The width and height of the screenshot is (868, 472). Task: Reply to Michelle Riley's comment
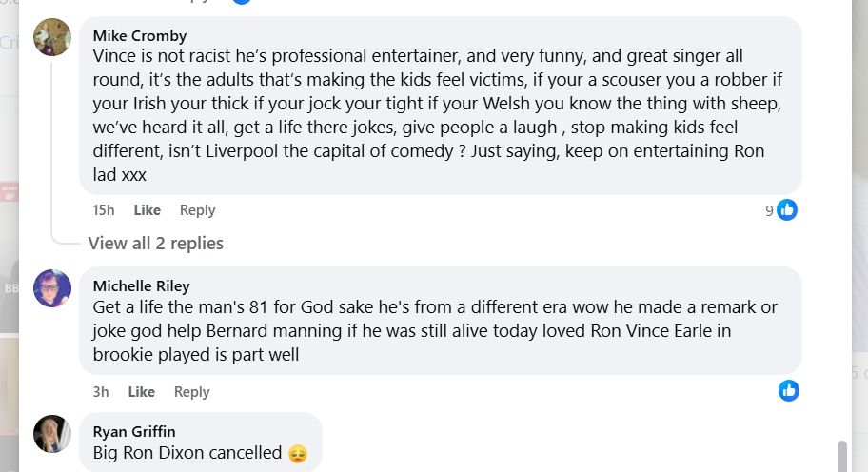(x=191, y=391)
